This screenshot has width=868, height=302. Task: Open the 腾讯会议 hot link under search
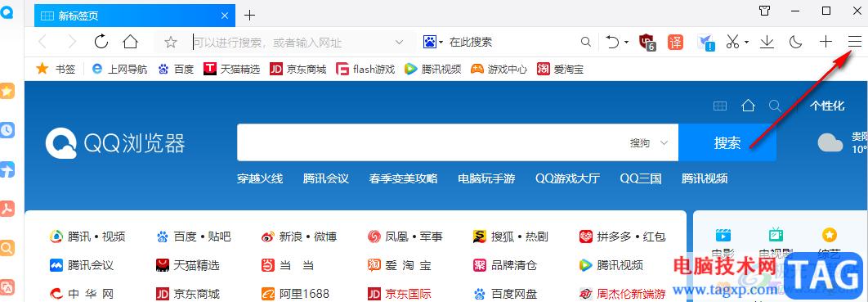(326, 178)
